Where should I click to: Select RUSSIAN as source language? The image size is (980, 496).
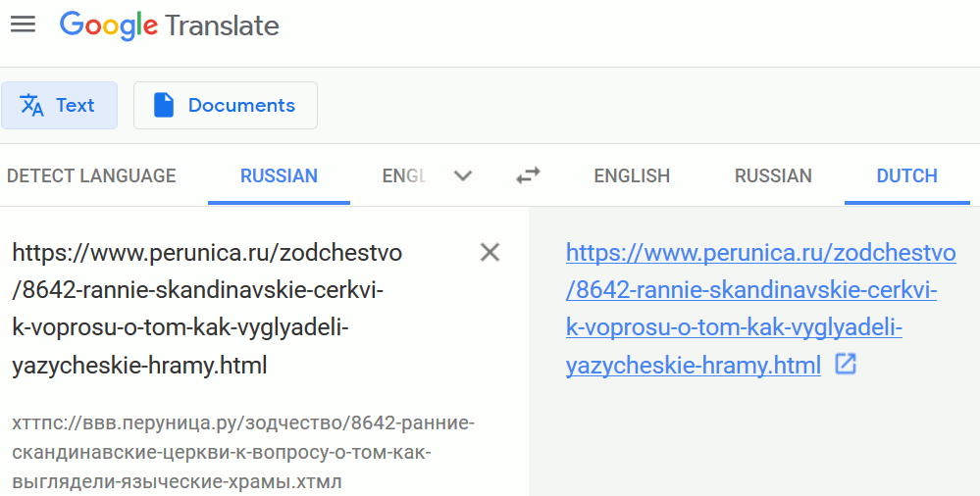pyautogui.click(x=279, y=175)
